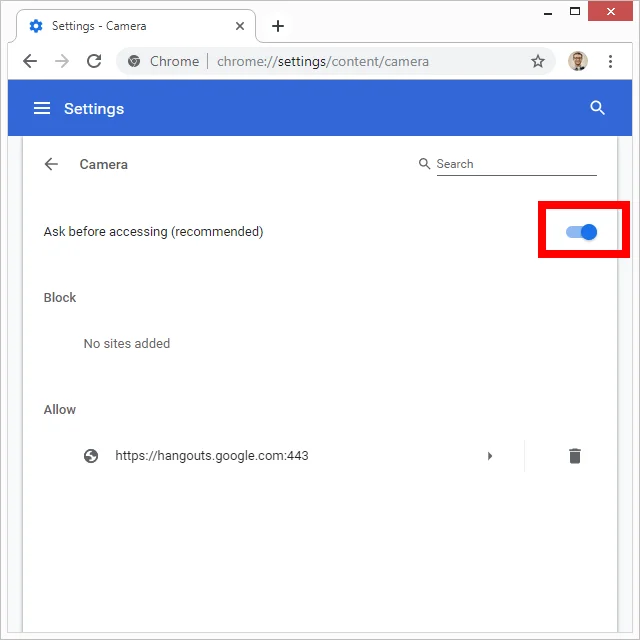Click the Camera search field
This screenshot has height=640, width=640.
click(x=516, y=164)
